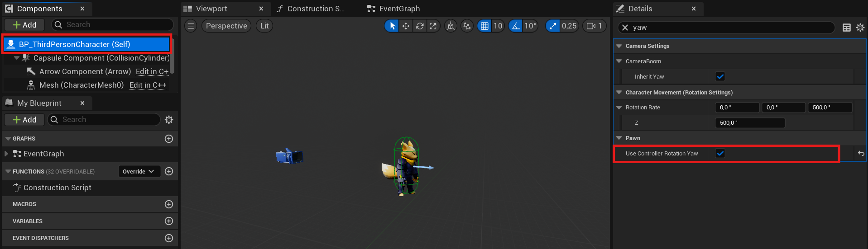Add a new event dispatcher plus icon
868x249 pixels.
[169, 238]
